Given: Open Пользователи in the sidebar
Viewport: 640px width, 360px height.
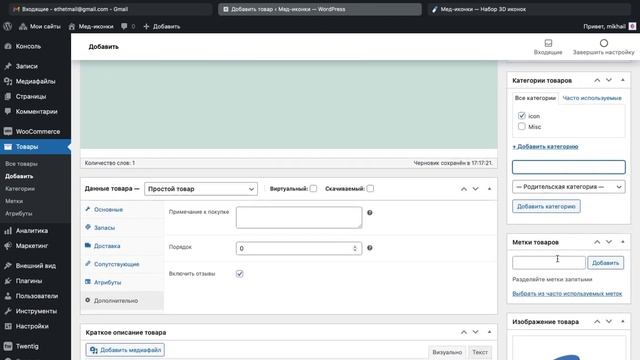Looking at the screenshot, I should (36, 296).
